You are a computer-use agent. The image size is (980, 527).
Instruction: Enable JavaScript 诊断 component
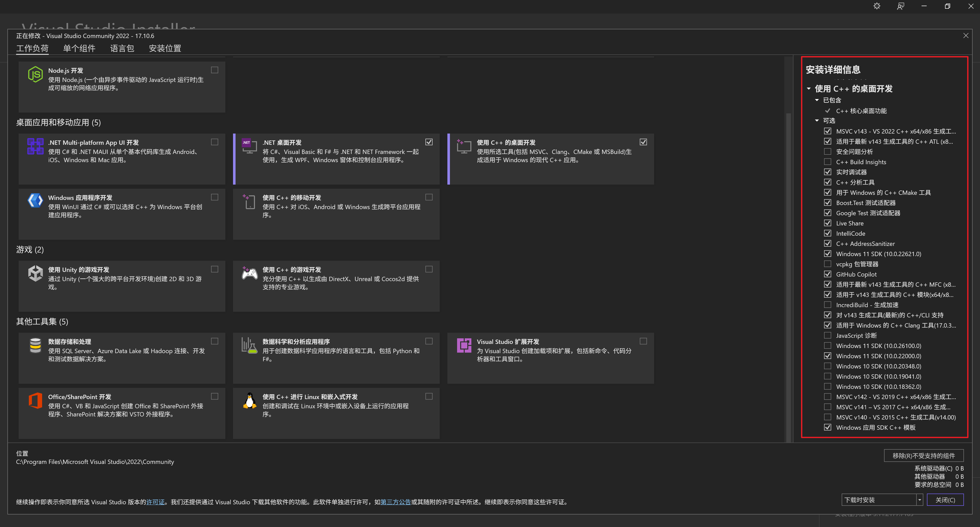827,335
